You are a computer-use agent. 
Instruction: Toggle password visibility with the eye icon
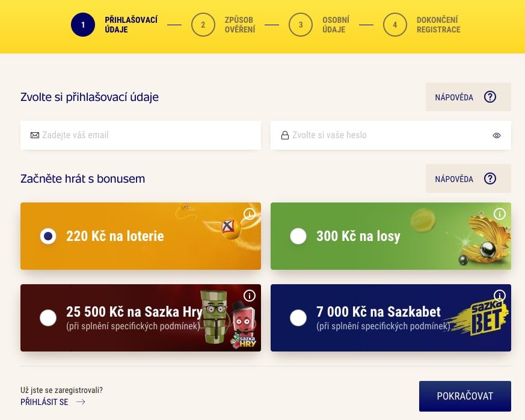point(497,135)
